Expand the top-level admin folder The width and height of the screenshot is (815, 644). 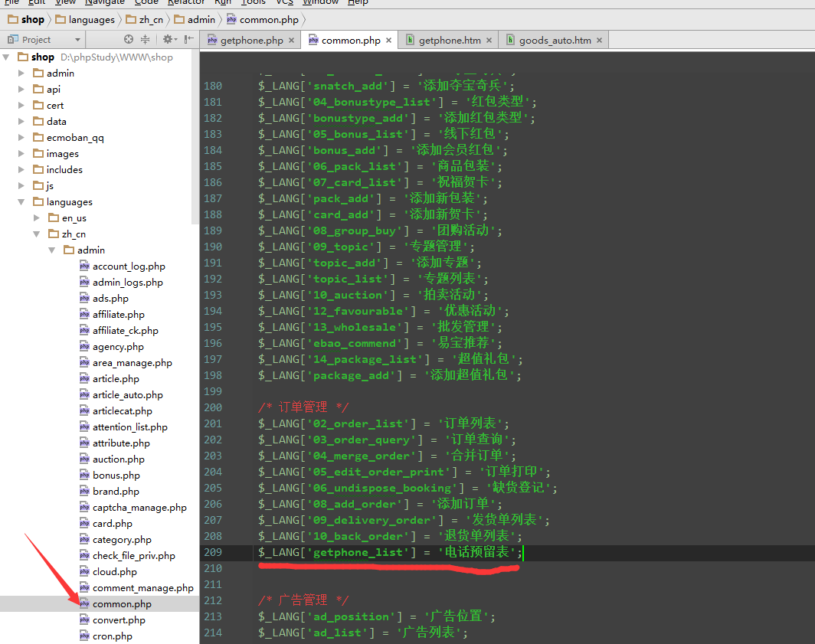[x=21, y=74]
